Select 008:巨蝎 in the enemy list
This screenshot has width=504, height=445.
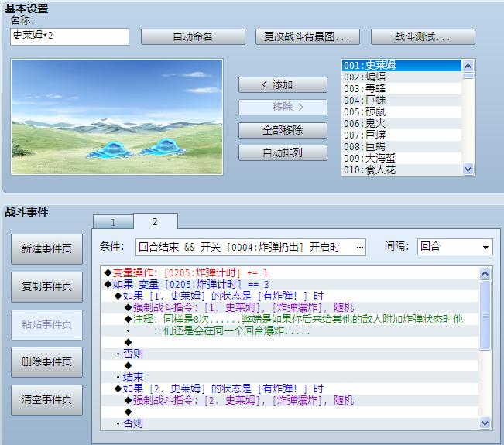(x=402, y=146)
